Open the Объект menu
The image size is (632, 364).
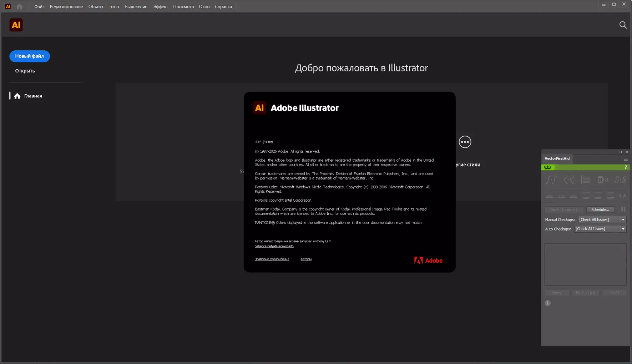click(x=96, y=6)
